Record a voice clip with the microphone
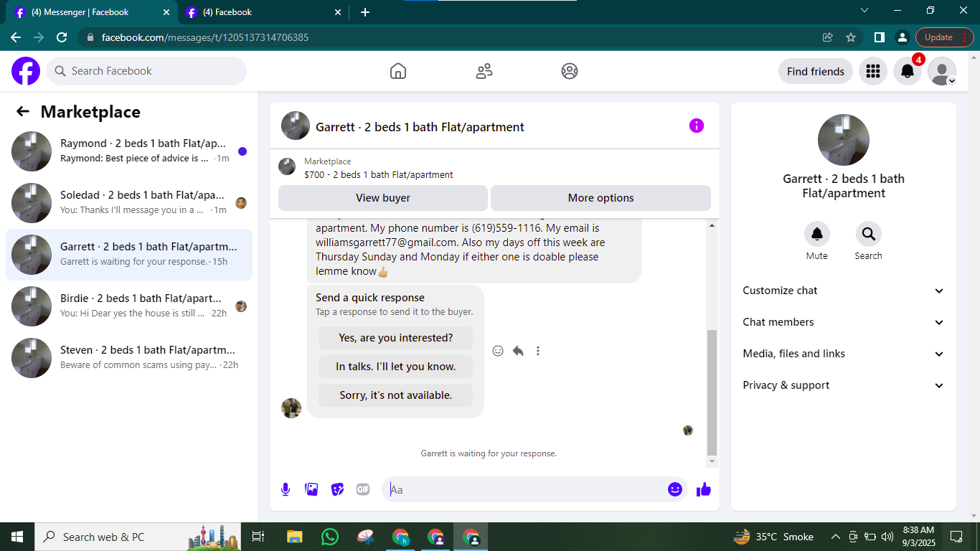980x551 pixels. click(x=286, y=489)
